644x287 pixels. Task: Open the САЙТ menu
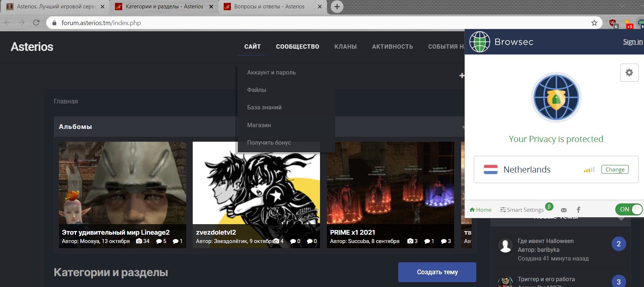point(252,47)
